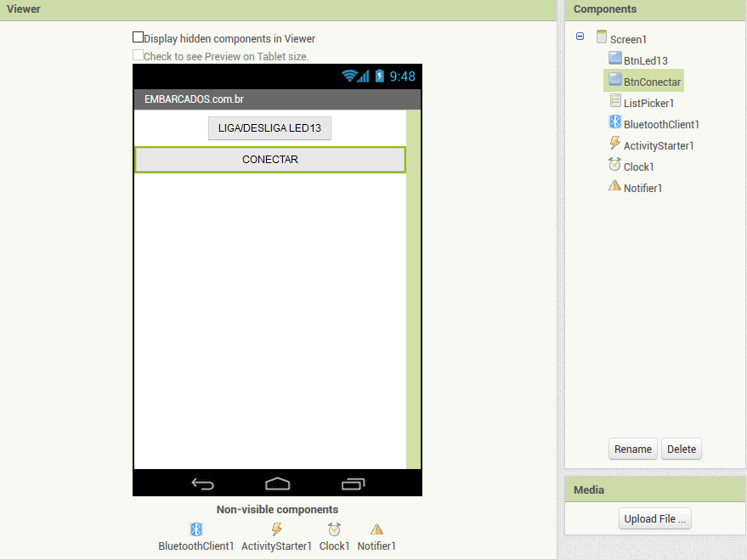Click the non-visible BluetoothClient1 Bluetooth icon below viewer

[196, 529]
